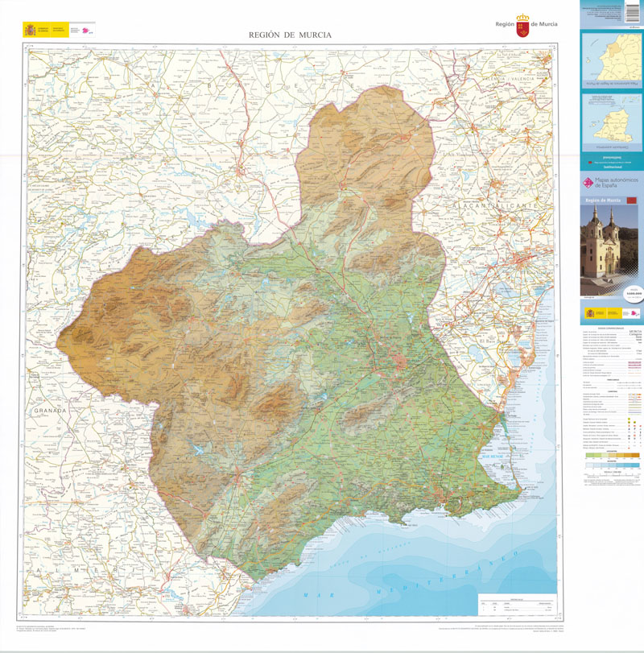Click the pink logo beside 'Mapas autonómicos'

[x=588, y=183]
